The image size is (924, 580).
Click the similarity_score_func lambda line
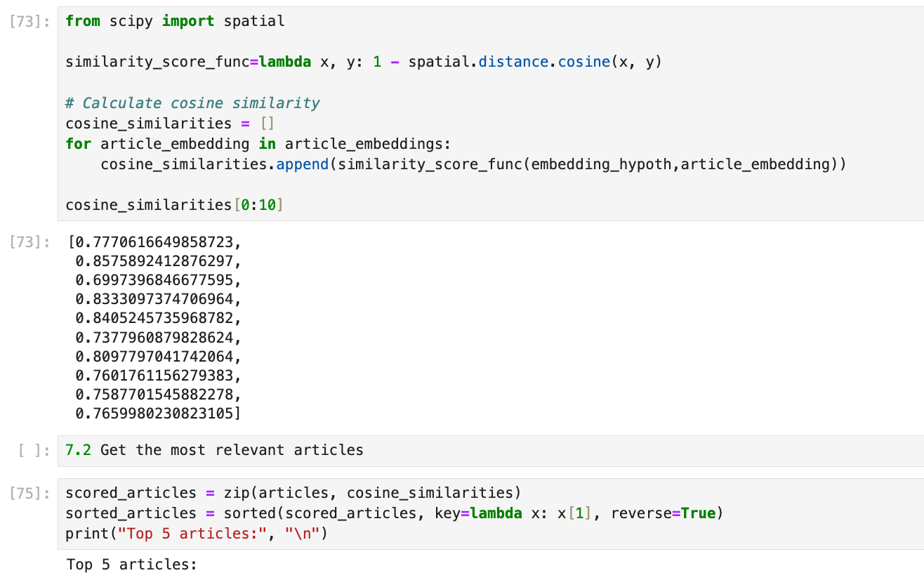click(364, 62)
